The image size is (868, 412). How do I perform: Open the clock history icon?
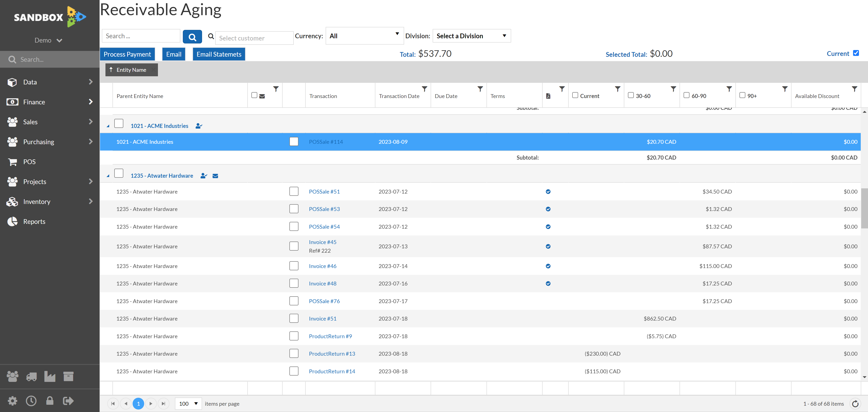[x=31, y=400]
